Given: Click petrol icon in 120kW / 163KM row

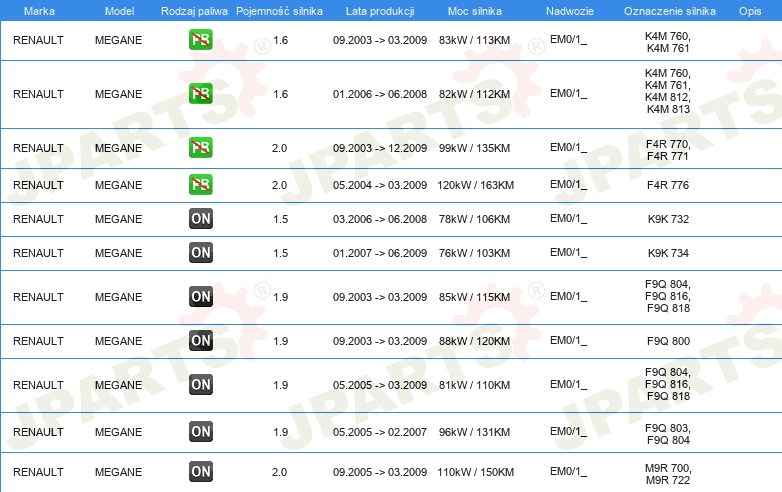Looking at the screenshot, I should click(201, 184).
